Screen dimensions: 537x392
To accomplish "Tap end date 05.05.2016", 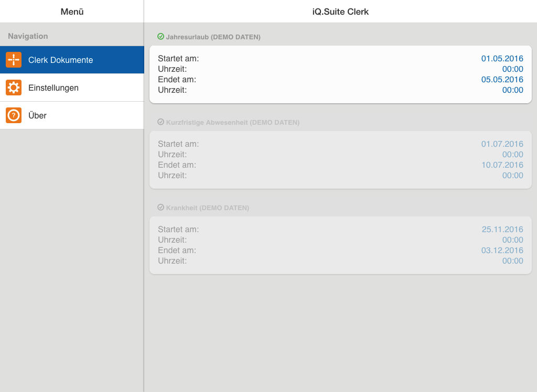I will coord(502,80).
